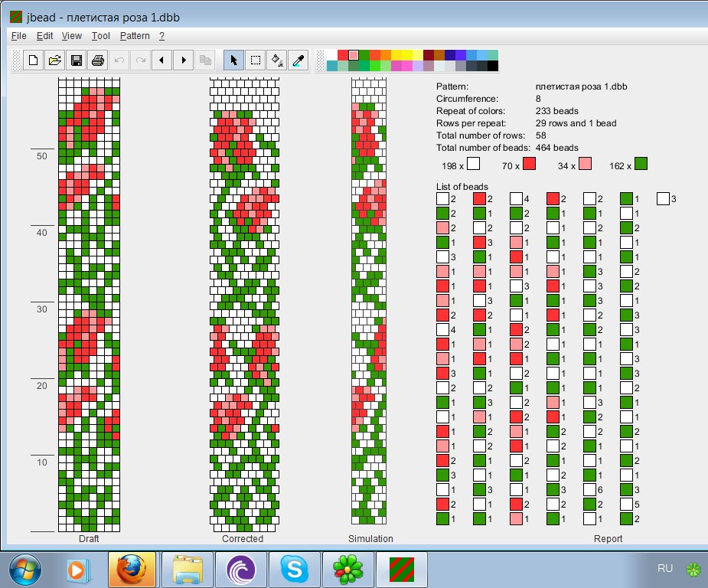
Task: Select the selected pink palette swatch
Action: pos(354,55)
